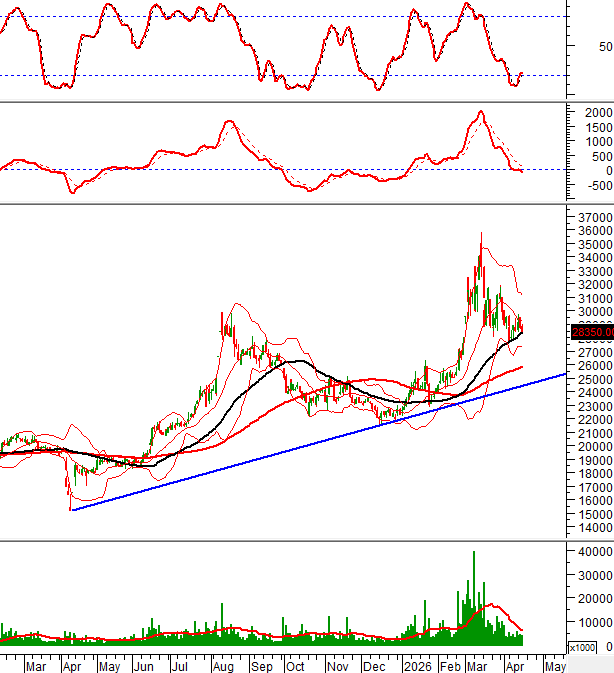The height and width of the screenshot is (673, 614).
Task: Click the x1000 volume scale label
Action: (x=581, y=648)
